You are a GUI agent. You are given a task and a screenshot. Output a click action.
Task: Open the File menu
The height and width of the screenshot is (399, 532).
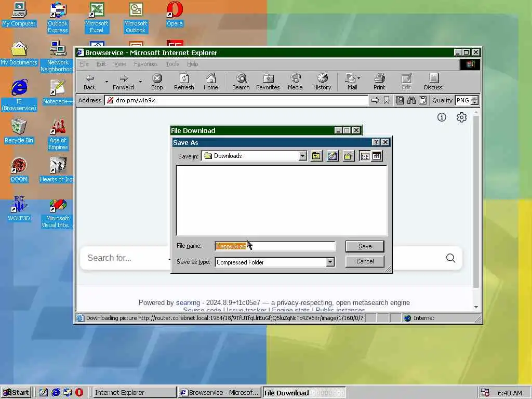click(x=84, y=64)
